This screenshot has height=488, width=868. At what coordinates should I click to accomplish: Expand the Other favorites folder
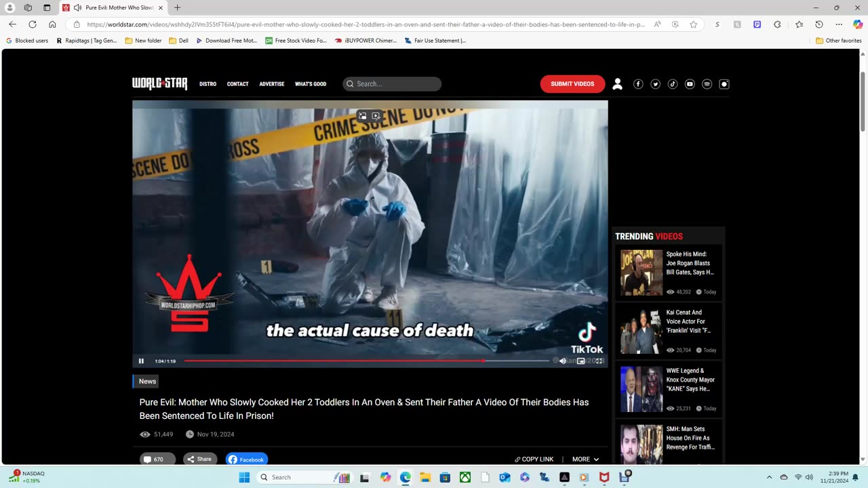pos(839,41)
